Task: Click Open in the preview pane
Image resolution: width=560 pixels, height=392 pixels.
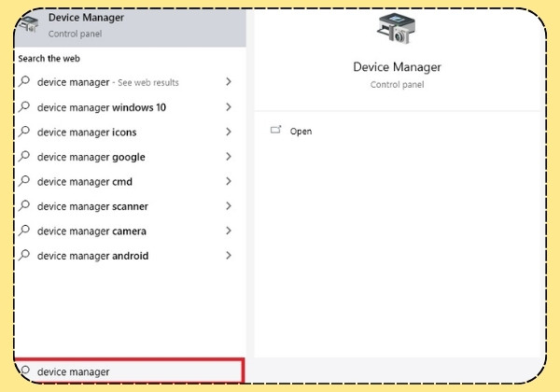Action: (x=301, y=132)
